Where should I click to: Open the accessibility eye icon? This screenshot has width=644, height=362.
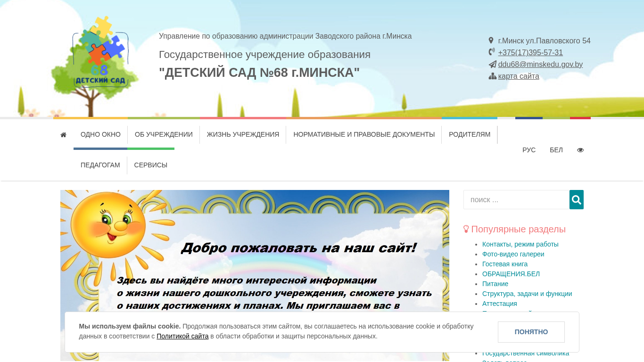coord(580,150)
